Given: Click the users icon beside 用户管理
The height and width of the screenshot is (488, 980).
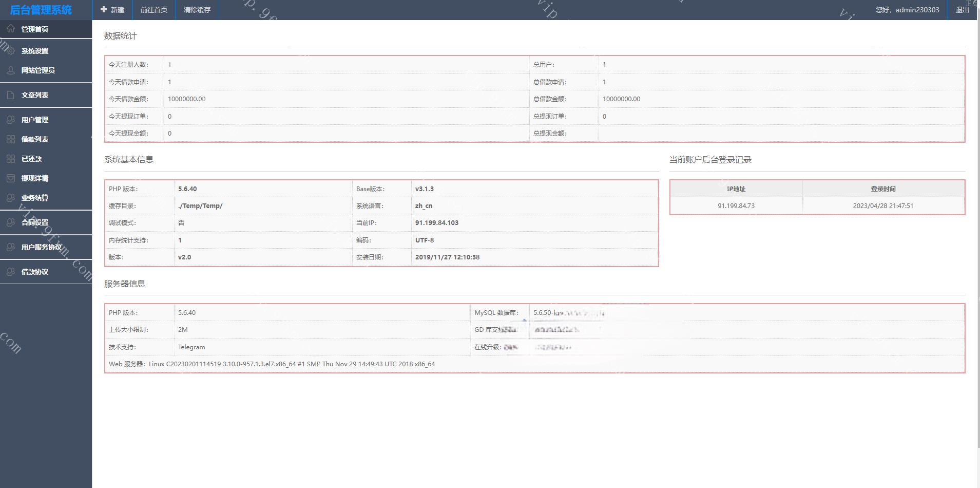Looking at the screenshot, I should (11, 120).
